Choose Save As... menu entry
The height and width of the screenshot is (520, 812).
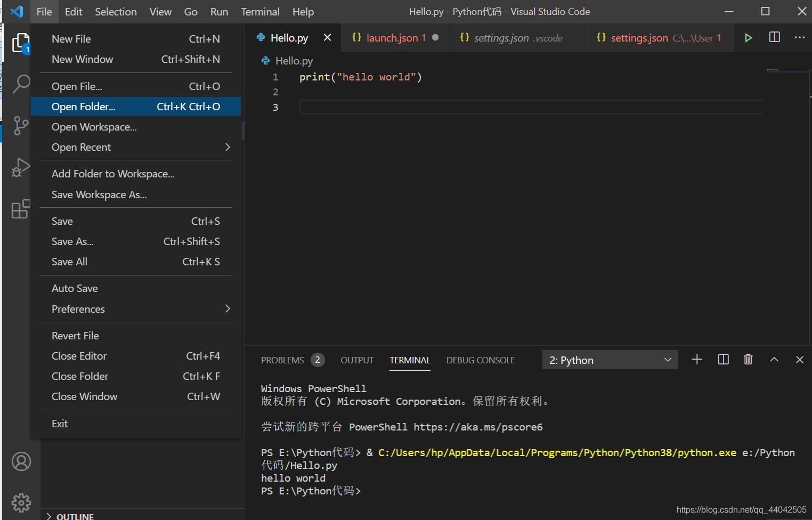[136, 241]
